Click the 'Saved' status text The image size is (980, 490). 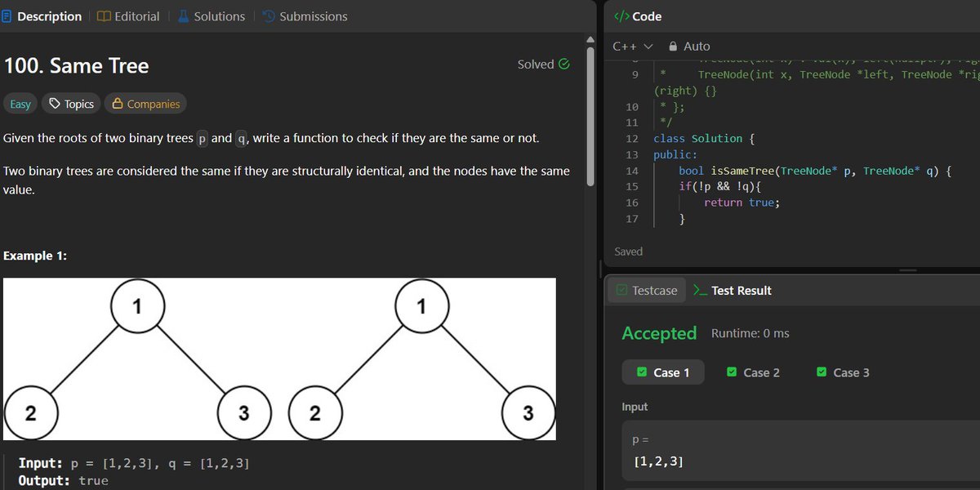[628, 252]
